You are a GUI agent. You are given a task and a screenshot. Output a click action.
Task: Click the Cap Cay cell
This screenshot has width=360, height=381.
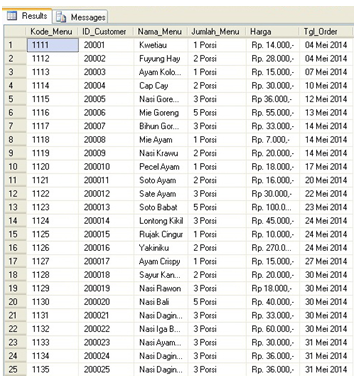click(161, 86)
